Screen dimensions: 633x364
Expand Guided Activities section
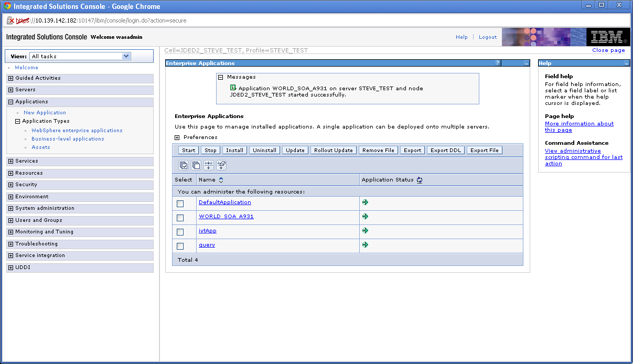tap(10, 78)
